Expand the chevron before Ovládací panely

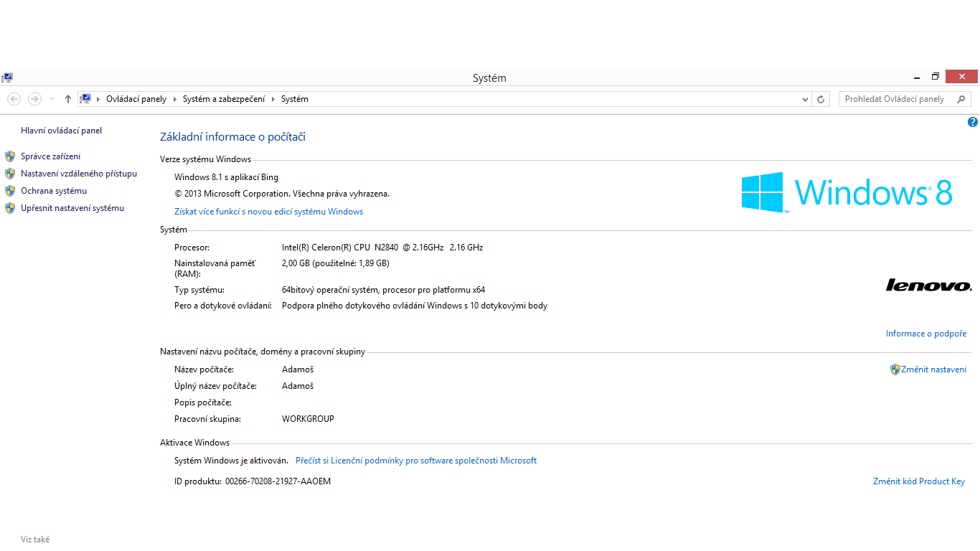point(98,99)
